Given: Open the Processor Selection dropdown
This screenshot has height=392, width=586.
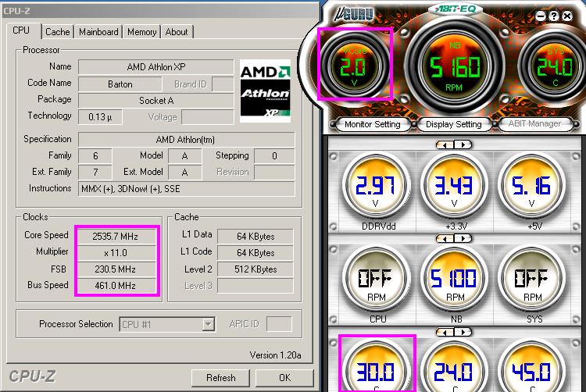Looking at the screenshot, I should (208, 324).
